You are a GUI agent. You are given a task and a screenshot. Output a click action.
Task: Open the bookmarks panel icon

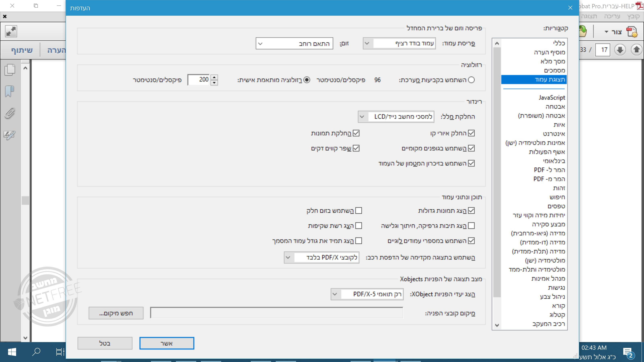click(9, 92)
